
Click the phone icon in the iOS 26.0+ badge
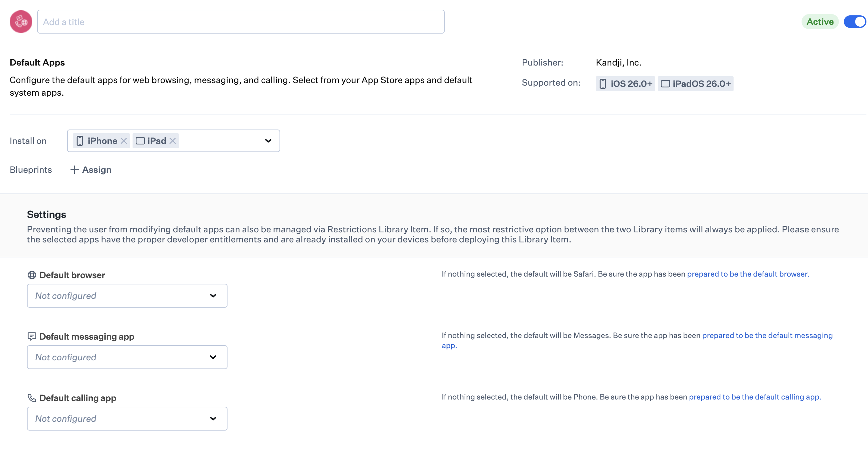click(603, 83)
